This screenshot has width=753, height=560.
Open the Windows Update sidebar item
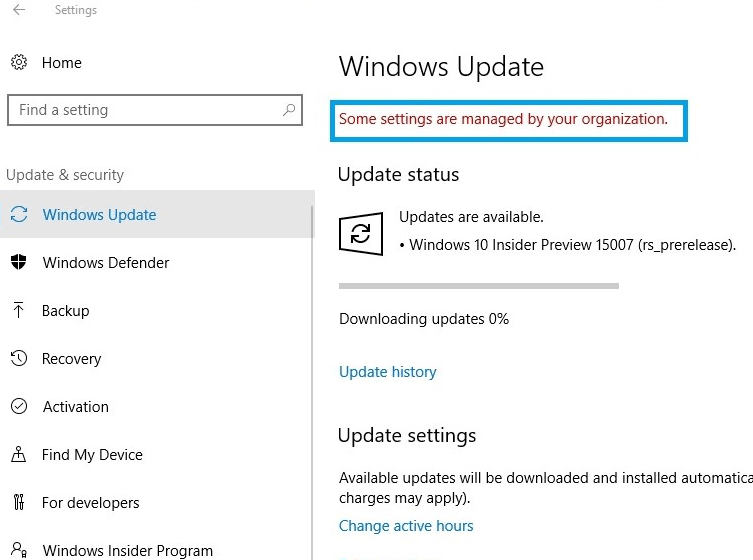click(99, 215)
